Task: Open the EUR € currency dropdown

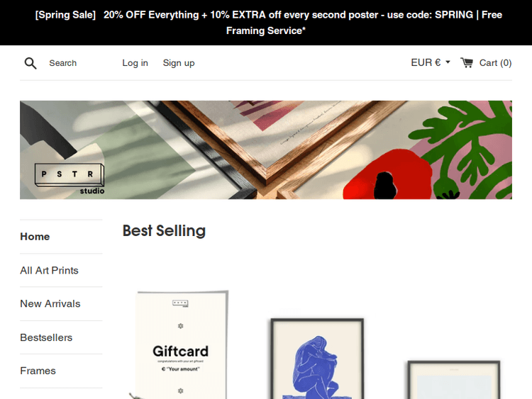Action: click(x=431, y=62)
